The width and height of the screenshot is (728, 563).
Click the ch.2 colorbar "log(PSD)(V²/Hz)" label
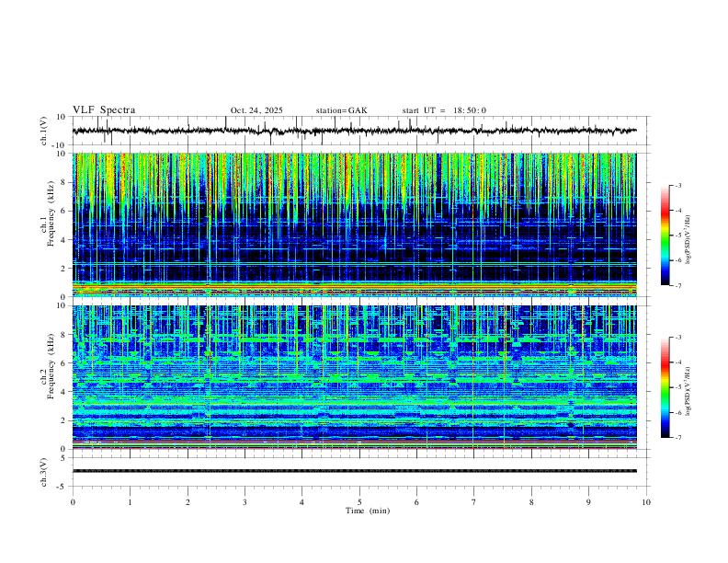tap(688, 391)
